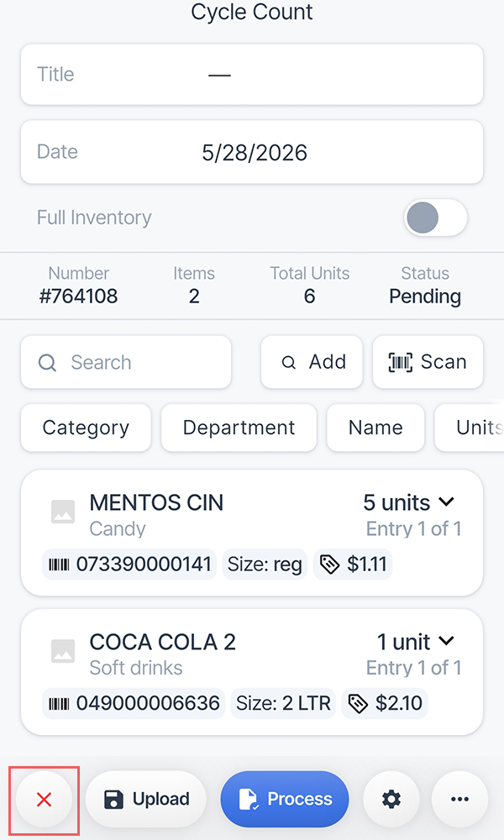
Task: Sort by Name
Action: (x=375, y=428)
